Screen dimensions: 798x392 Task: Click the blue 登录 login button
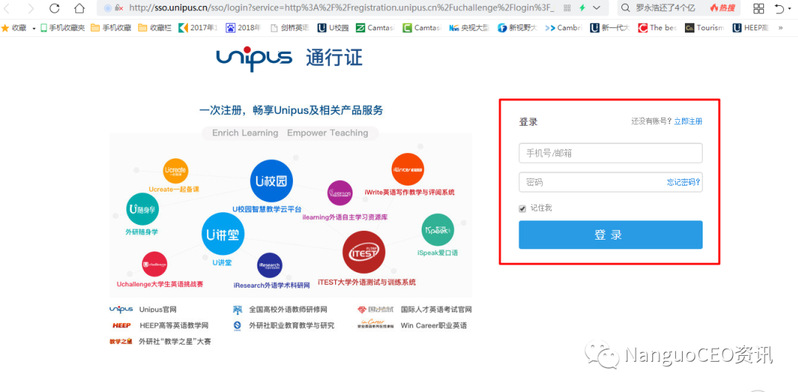[x=611, y=235]
